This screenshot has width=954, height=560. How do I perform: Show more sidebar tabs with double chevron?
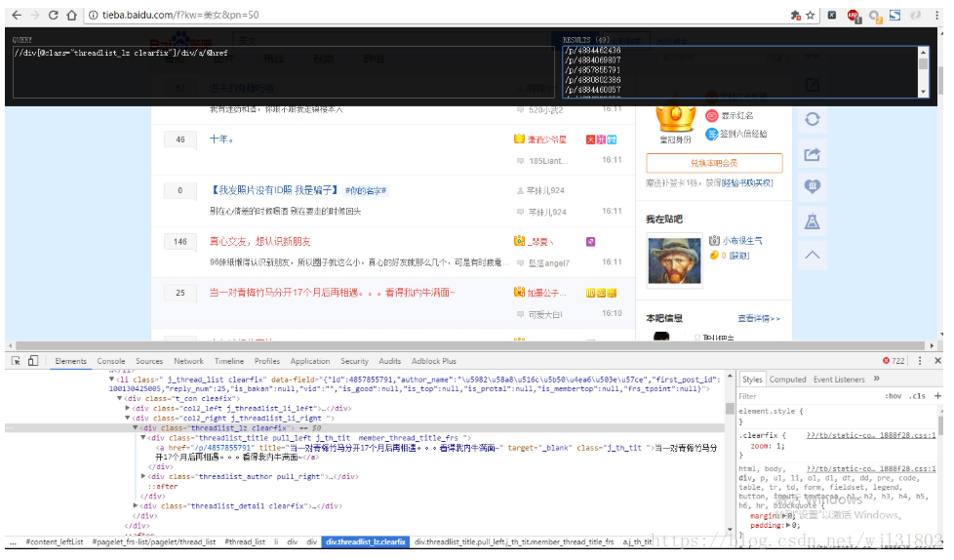click(877, 379)
